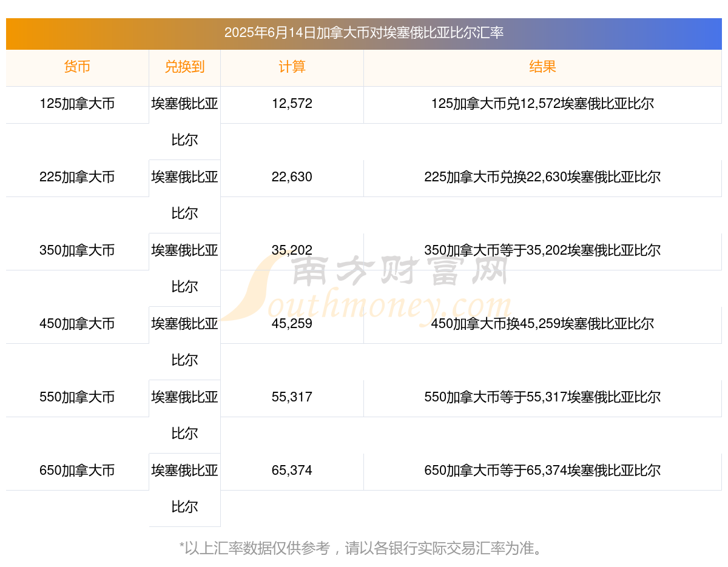Click 埃塞俄比亚比尔 in the 125加拿大币 row
The height and width of the screenshot is (567, 728).
point(184,122)
